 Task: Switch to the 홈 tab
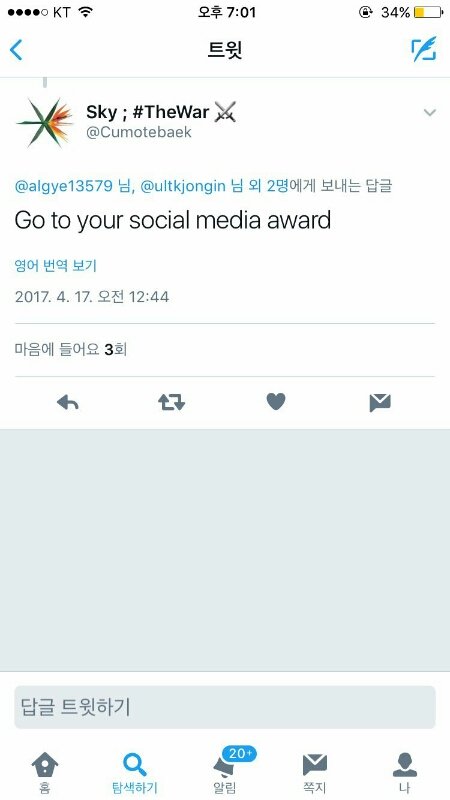pyautogui.click(x=45, y=772)
